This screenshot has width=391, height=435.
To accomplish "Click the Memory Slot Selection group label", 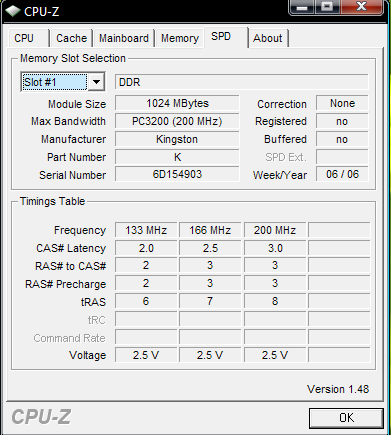I will click(x=73, y=58).
